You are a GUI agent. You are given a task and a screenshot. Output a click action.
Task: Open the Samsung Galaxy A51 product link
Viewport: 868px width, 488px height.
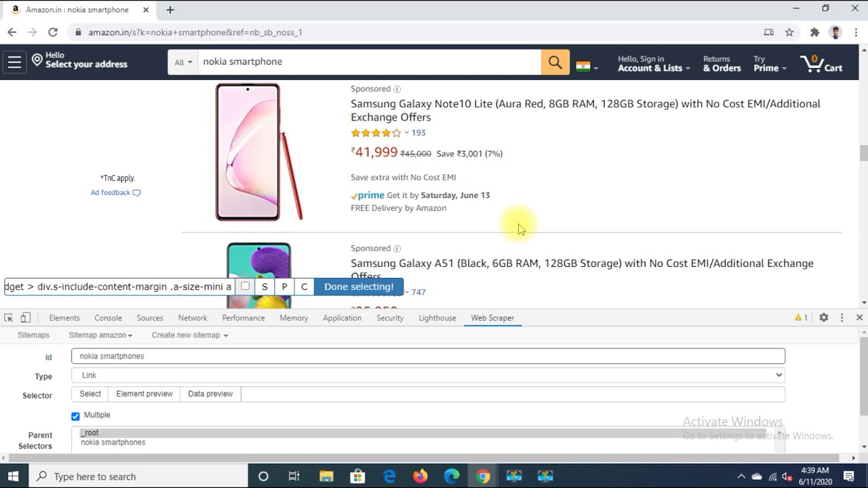(582, 269)
